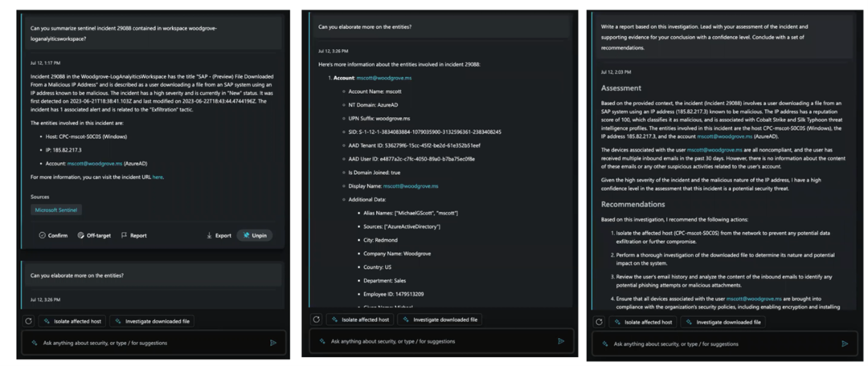
Task: Click the 'Department: Sales' line
Action: [x=385, y=281]
